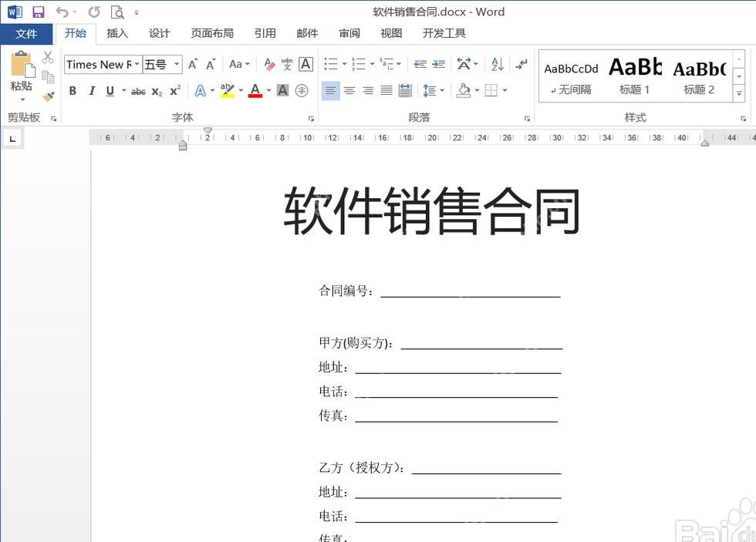Open borders dropdown arrow
This screenshot has height=542, width=756.
(505, 90)
